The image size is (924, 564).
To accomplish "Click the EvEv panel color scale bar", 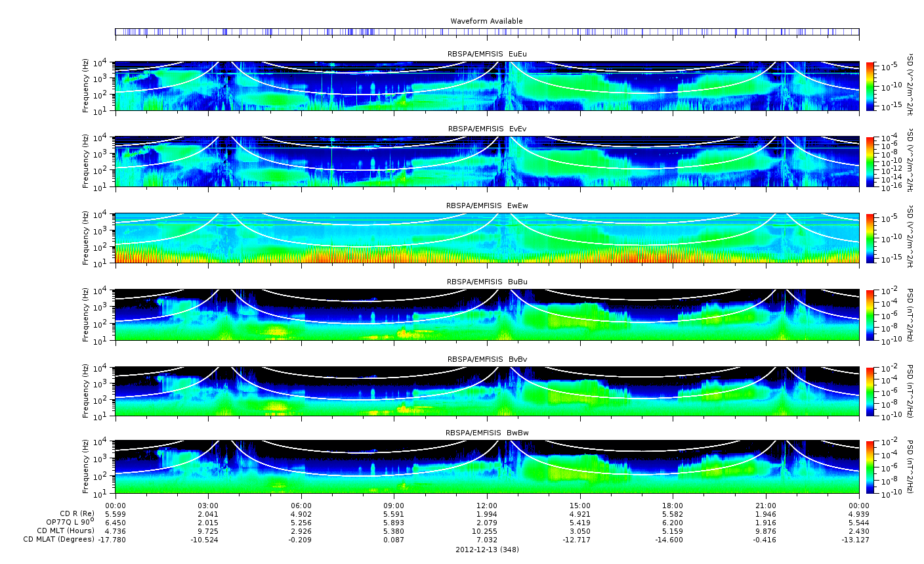I will click(x=870, y=162).
